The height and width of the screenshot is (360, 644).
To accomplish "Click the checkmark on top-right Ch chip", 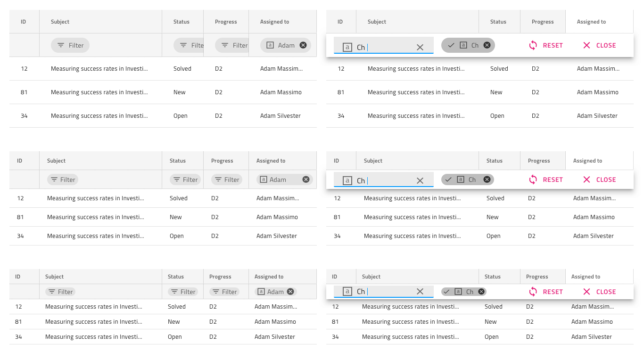I will (x=451, y=45).
